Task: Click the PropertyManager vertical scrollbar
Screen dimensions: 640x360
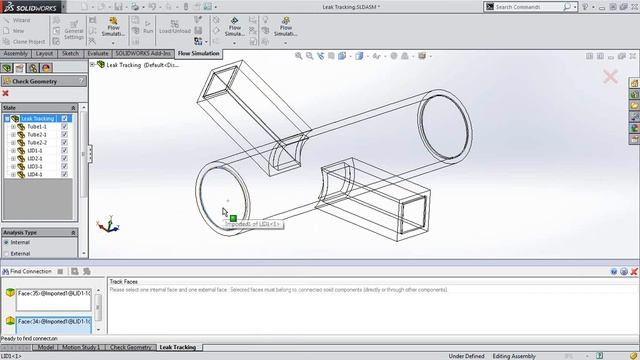Action: 84,155
